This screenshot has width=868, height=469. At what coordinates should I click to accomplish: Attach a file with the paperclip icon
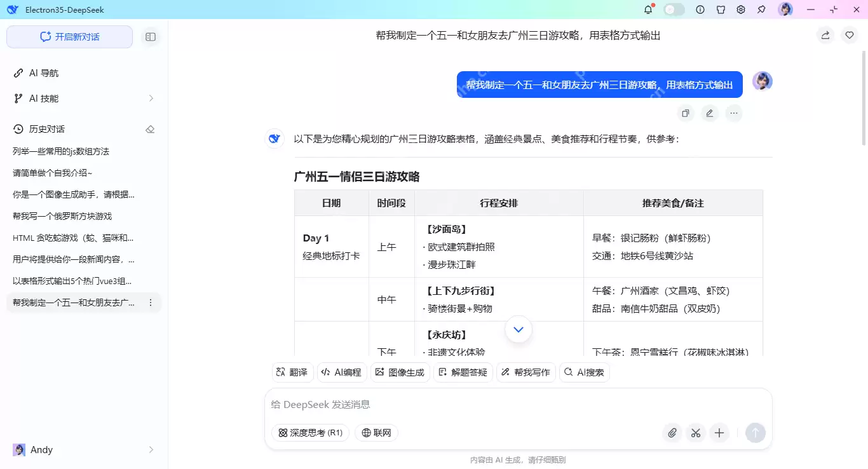click(672, 433)
